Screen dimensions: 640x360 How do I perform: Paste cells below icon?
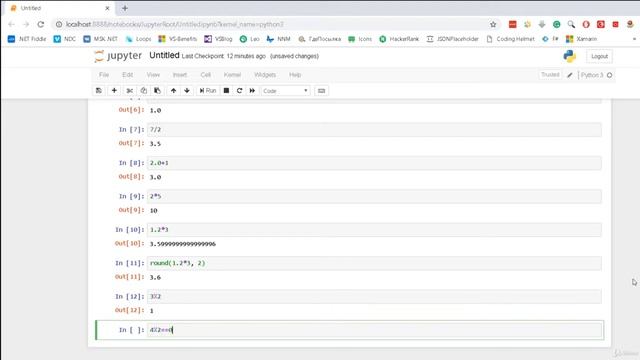click(x=157, y=91)
